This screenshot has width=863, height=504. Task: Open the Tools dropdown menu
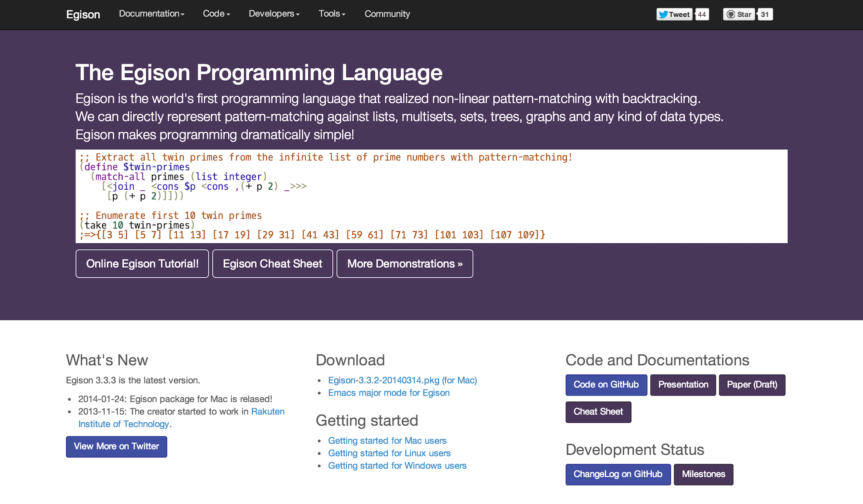pos(332,14)
